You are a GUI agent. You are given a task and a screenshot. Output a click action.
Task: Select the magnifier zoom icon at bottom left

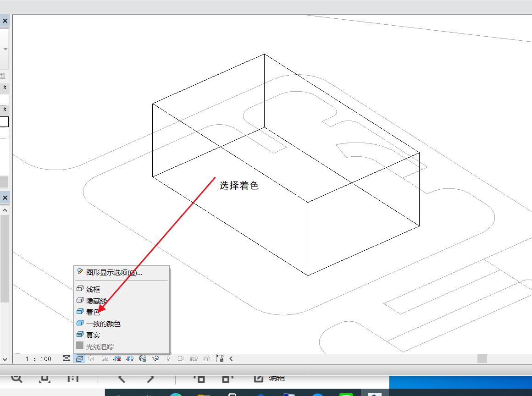coord(17,379)
